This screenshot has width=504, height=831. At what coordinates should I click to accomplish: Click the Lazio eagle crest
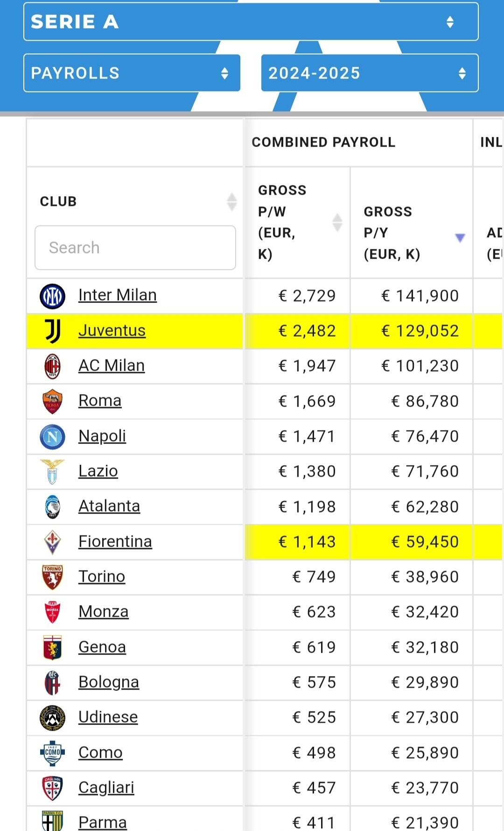coord(52,472)
